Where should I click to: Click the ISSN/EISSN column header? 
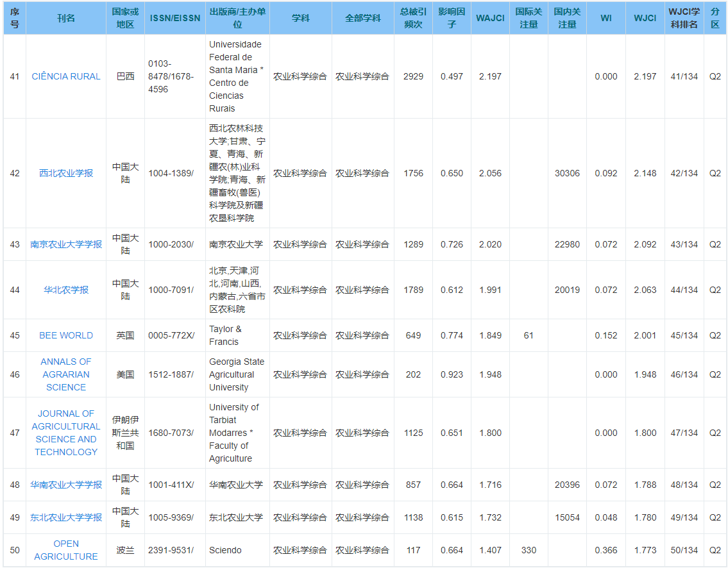coord(175,18)
